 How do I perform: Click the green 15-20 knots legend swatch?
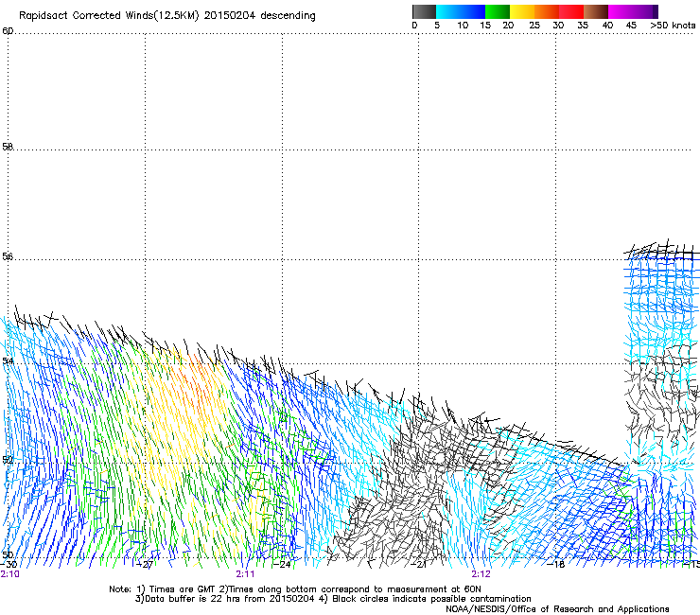pos(498,11)
